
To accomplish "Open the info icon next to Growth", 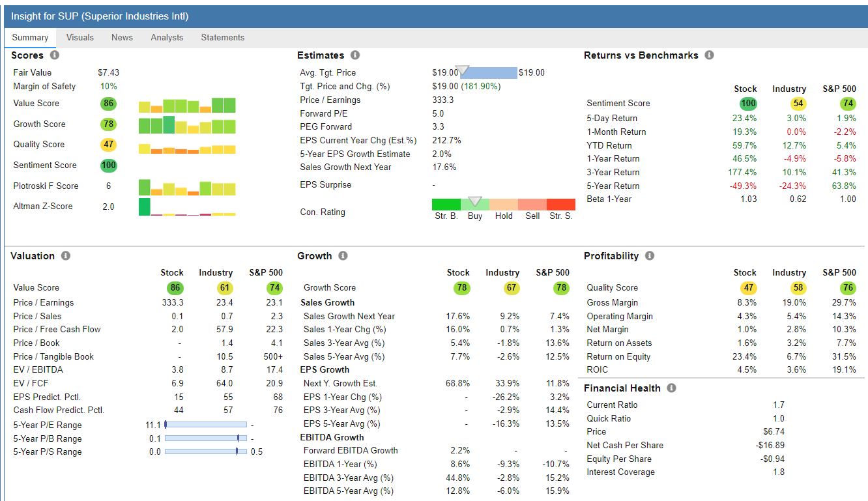I will (343, 256).
